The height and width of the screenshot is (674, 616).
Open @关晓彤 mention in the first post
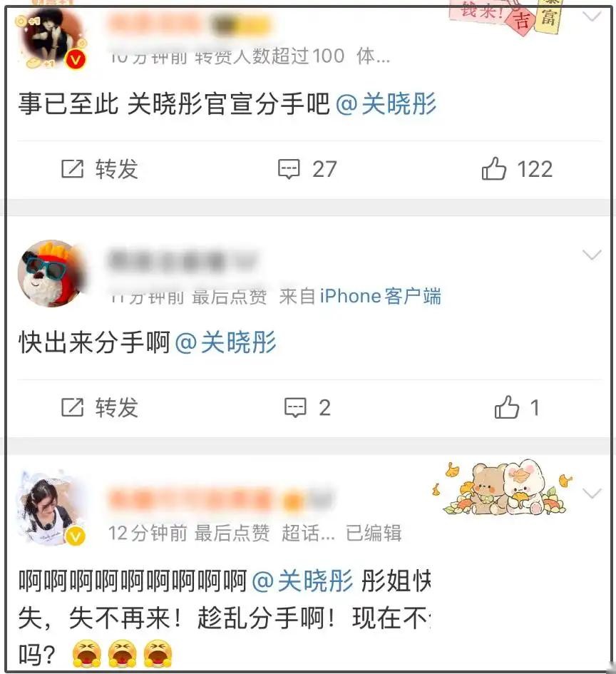pos(386,104)
